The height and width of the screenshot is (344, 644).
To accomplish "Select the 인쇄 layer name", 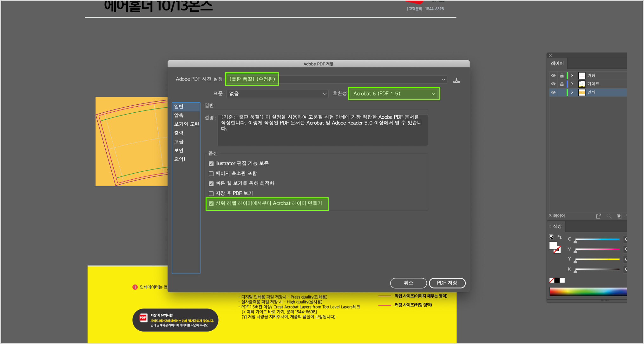I will point(591,92).
